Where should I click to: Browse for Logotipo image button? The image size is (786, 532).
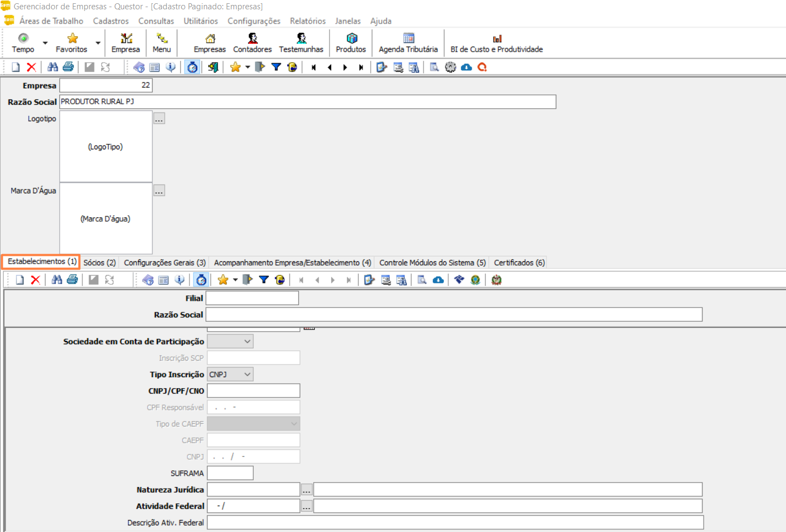coord(159,119)
